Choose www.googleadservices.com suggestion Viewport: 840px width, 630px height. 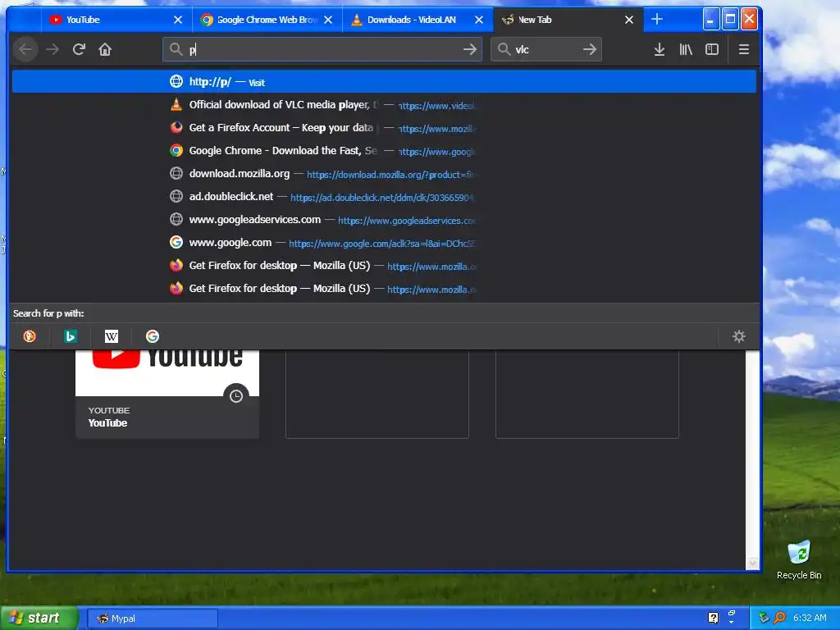tap(384, 220)
